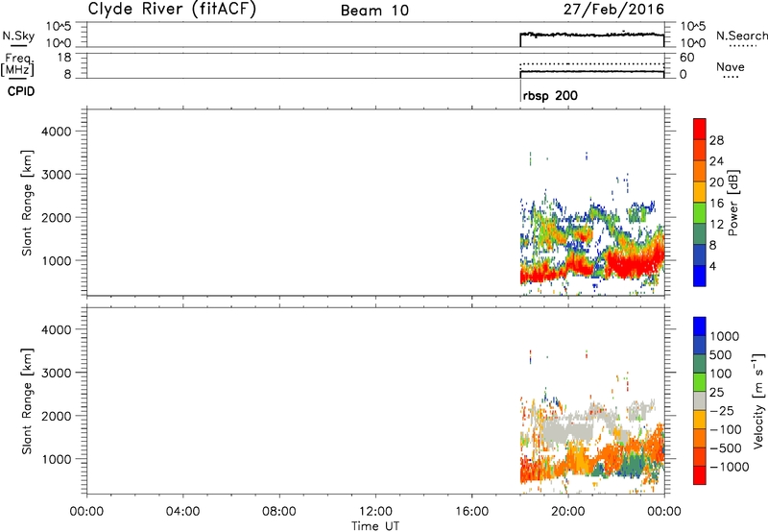Select the 'Beam 10' label
Screen dimensions: 768x532
pyautogui.click(x=374, y=11)
